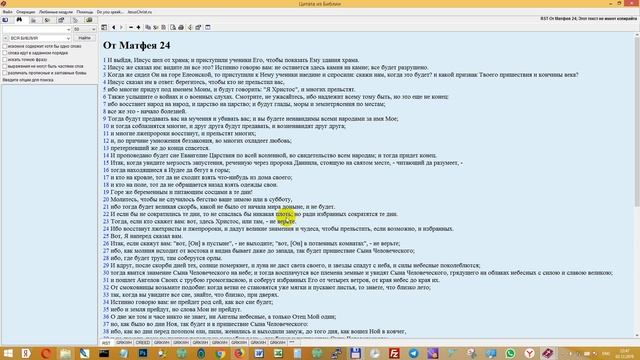Open the Do you speak... menu
640x360 pixels.
(110, 12)
